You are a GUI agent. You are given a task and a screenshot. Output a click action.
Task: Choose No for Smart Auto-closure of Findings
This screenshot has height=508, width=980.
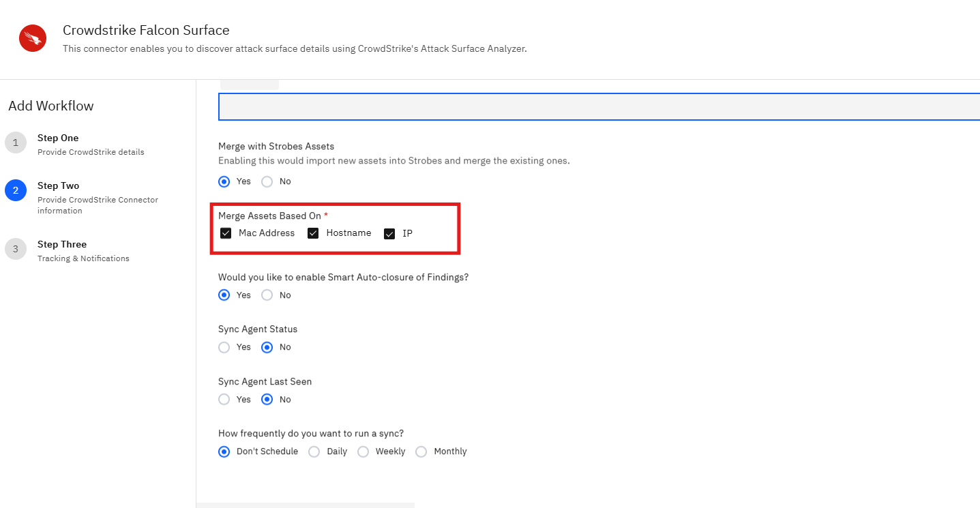(x=267, y=295)
